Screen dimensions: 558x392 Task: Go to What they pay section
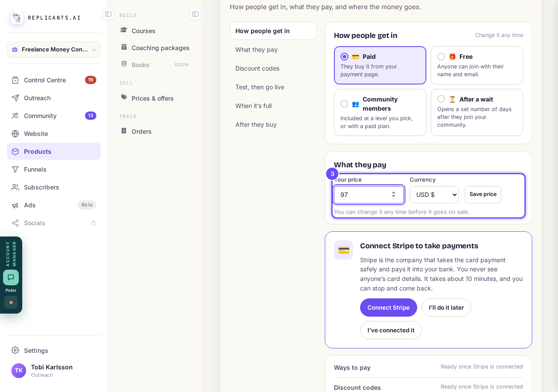coord(273,50)
